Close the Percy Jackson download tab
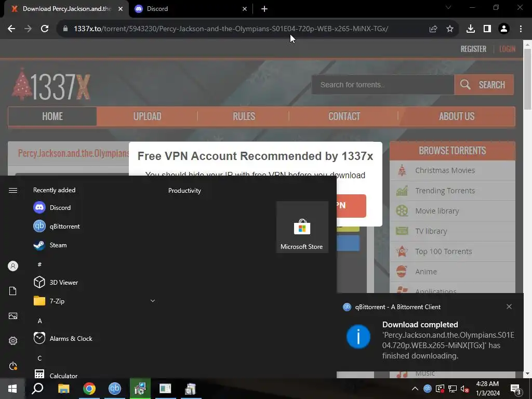The image size is (532, 399). click(121, 9)
